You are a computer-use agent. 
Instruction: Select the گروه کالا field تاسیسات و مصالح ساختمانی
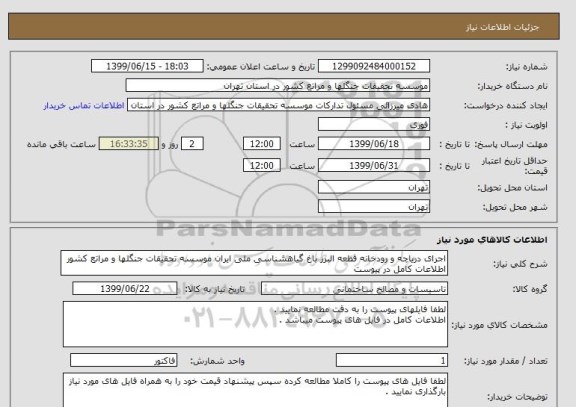click(x=354, y=289)
